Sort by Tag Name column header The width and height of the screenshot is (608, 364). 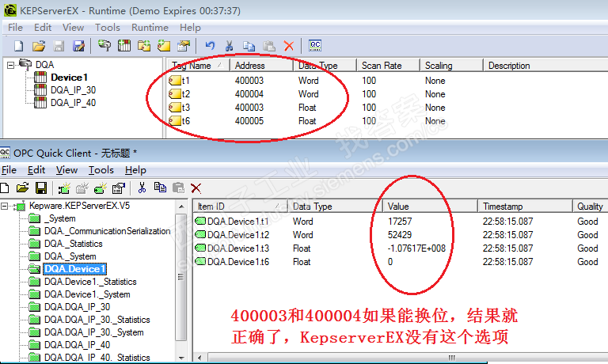coord(199,66)
